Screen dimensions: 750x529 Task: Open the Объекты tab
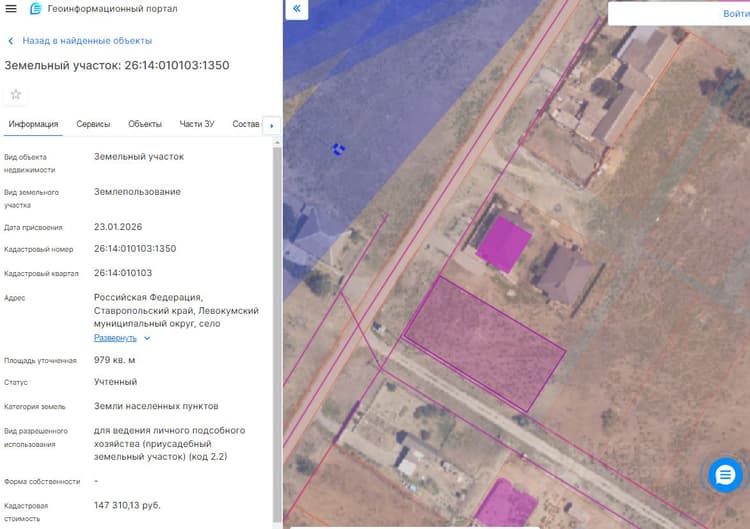point(145,124)
